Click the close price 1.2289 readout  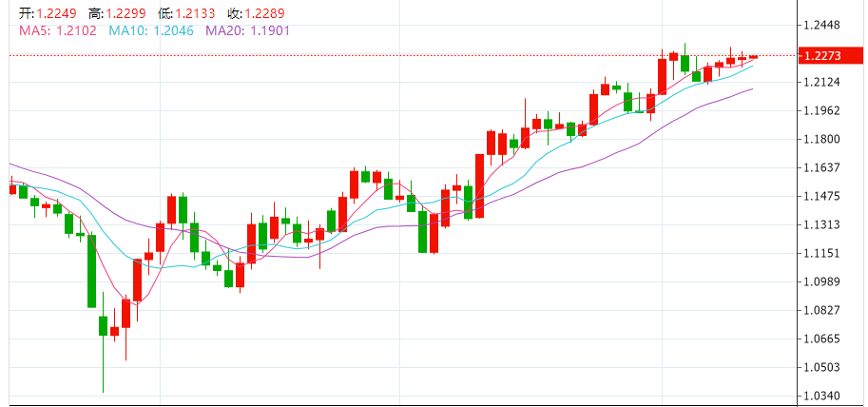(263, 13)
